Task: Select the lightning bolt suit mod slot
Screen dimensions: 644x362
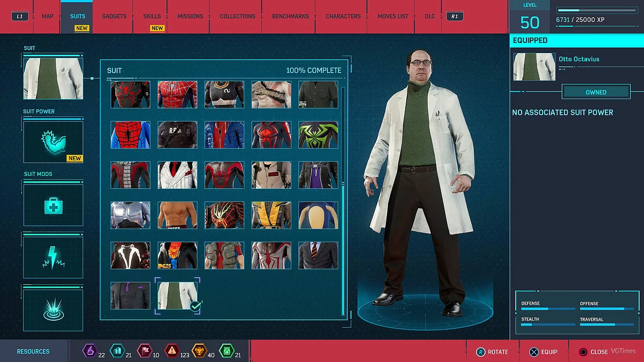Action: click(53, 256)
